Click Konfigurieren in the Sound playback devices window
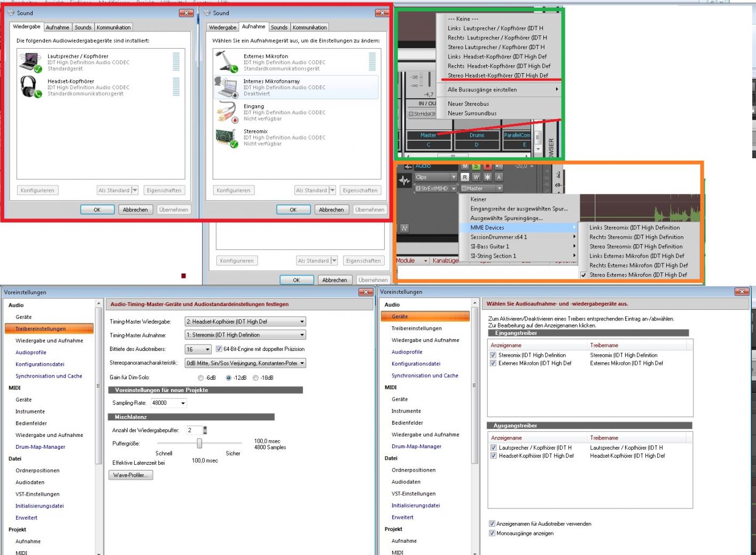The width and height of the screenshot is (756, 555). [37, 190]
